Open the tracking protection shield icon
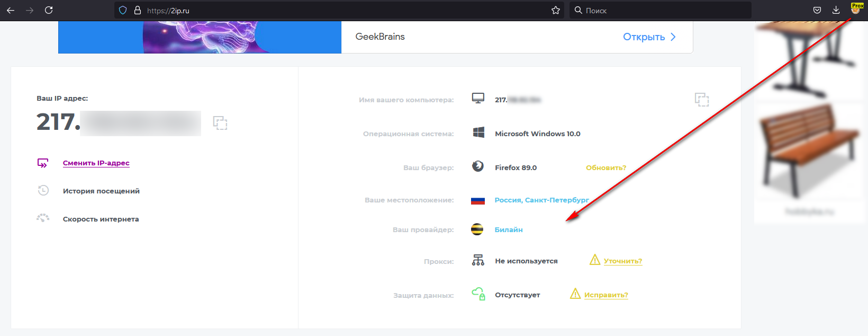 pyautogui.click(x=123, y=10)
